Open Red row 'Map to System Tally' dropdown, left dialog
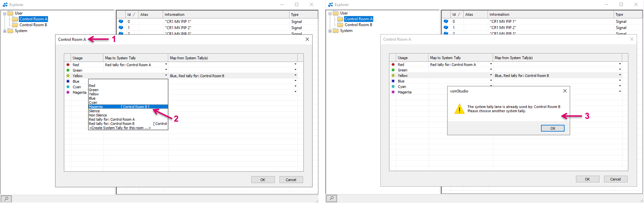Image resolution: width=644 pixels, height=203 pixels. (x=166, y=64)
